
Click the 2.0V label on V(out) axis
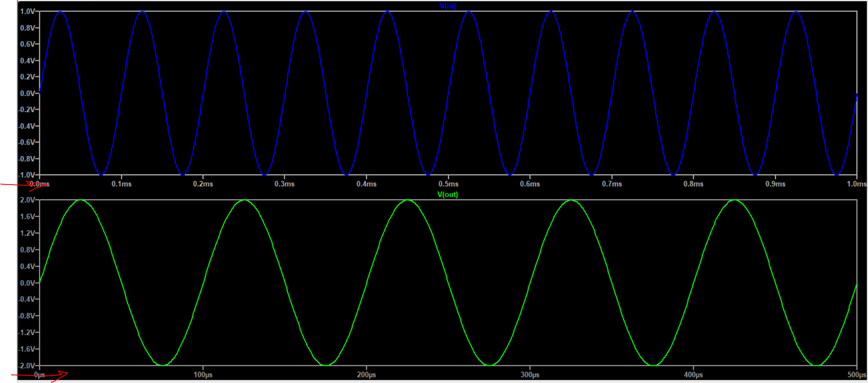click(x=27, y=200)
